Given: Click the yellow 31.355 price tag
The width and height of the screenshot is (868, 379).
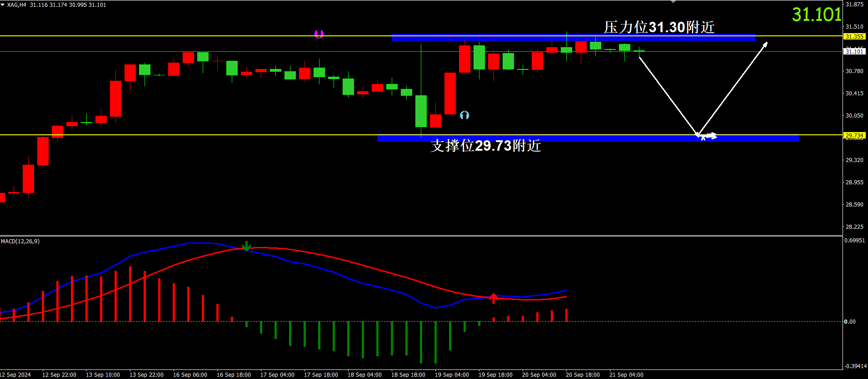Looking at the screenshot, I should 854,36.
